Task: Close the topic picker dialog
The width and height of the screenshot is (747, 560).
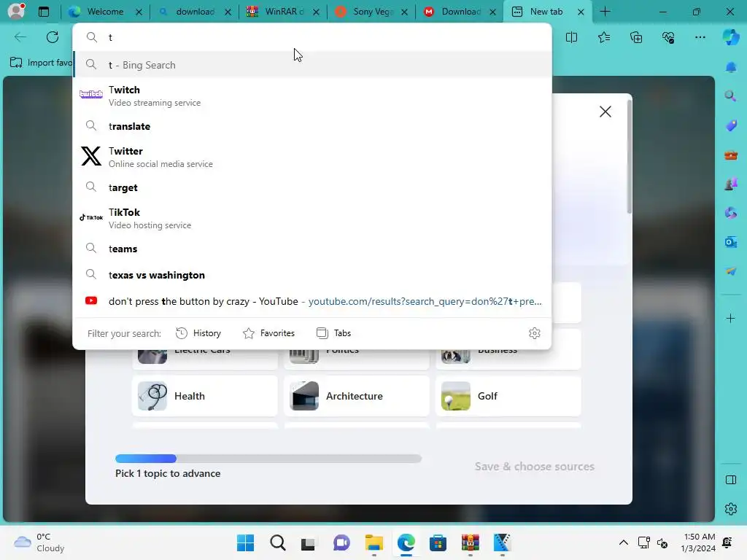Action: coord(605,112)
